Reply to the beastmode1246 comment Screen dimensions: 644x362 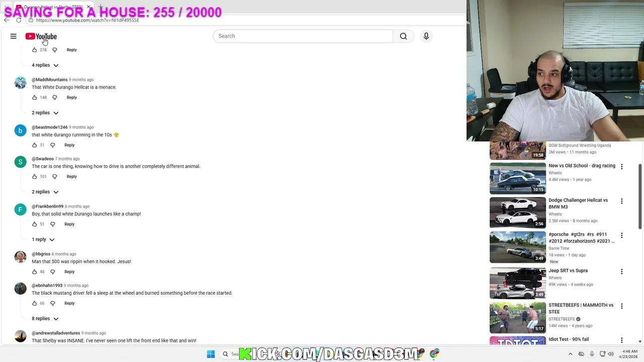pyautogui.click(x=69, y=145)
